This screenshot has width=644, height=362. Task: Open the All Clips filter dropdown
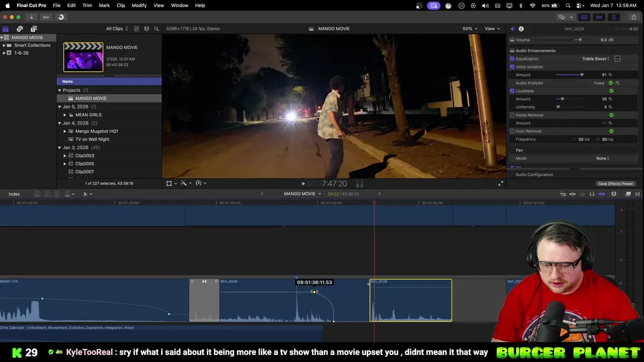[117, 29]
